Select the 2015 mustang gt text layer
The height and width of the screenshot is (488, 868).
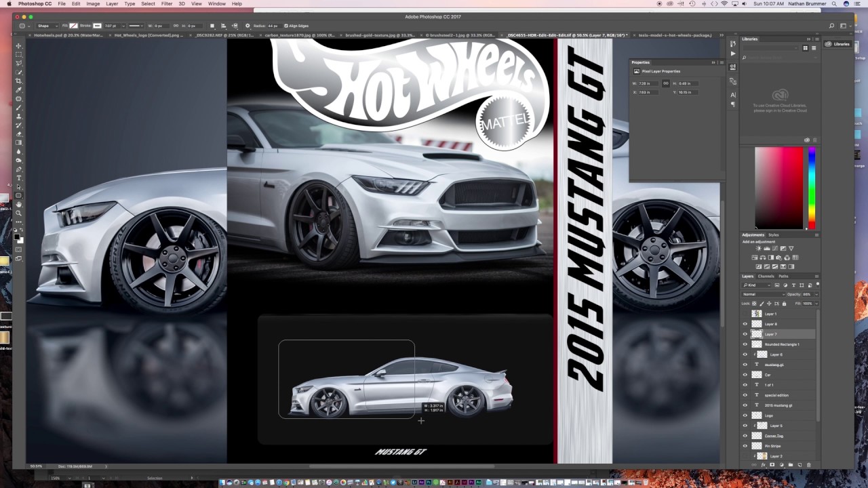tap(778, 405)
